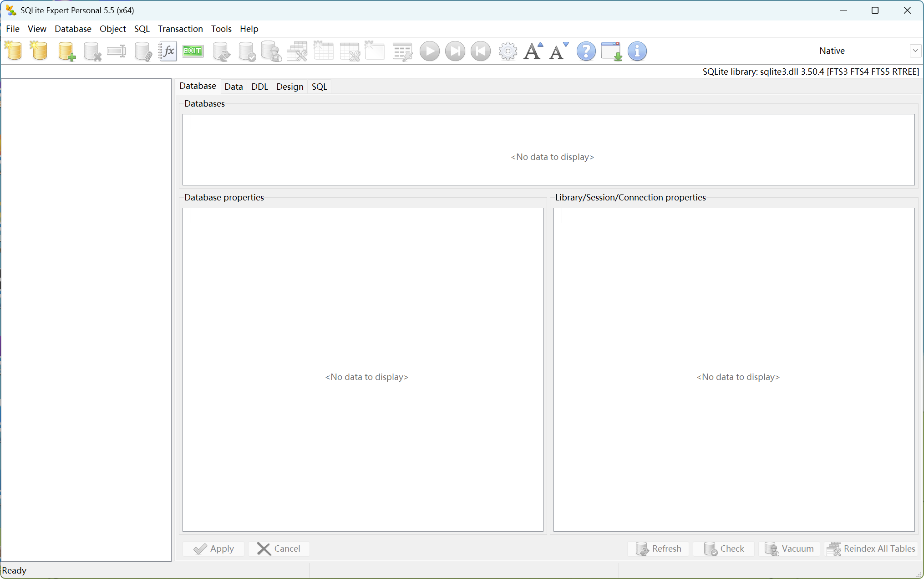Click the script with lightning icon
The height and width of the screenshot is (579, 924).
coord(402,51)
